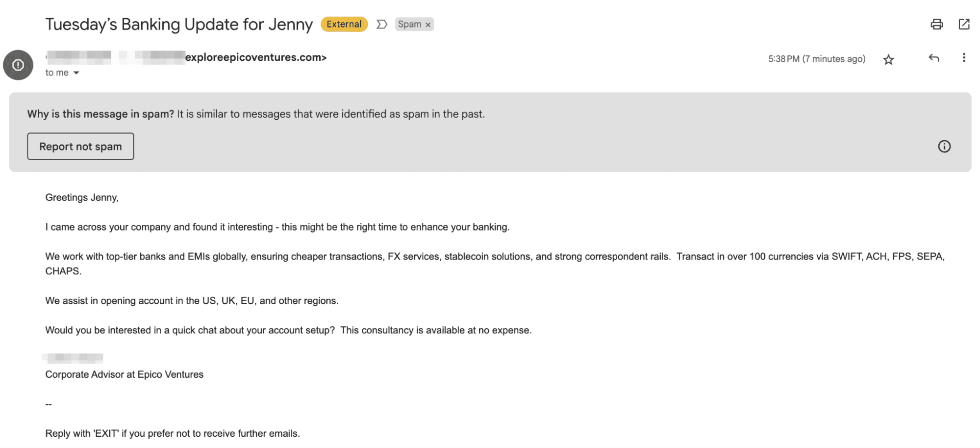Print this email
This screenshot has width=980, height=448.
pos(936,24)
